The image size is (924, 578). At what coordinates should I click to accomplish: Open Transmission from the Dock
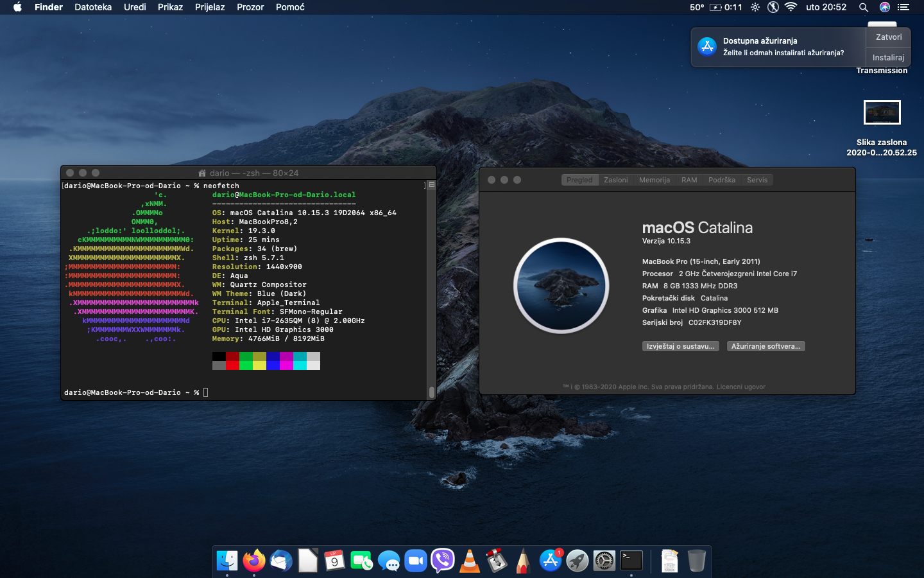pyautogui.click(x=497, y=561)
